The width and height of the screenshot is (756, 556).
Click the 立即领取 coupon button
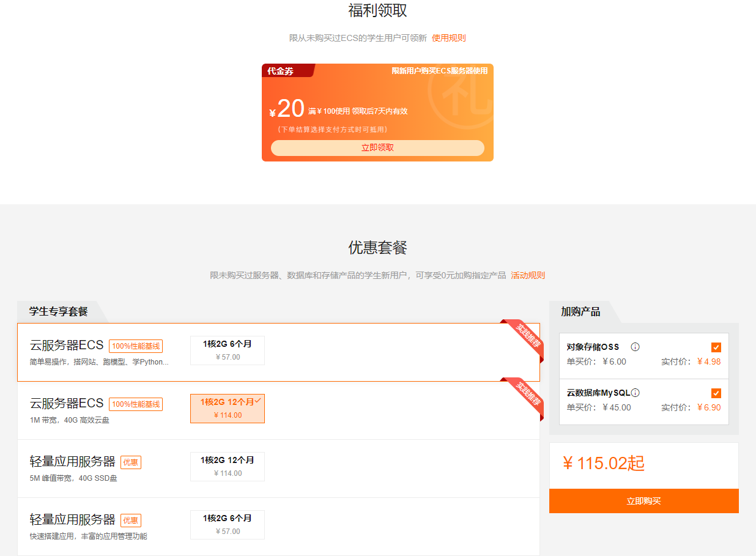[x=377, y=148]
